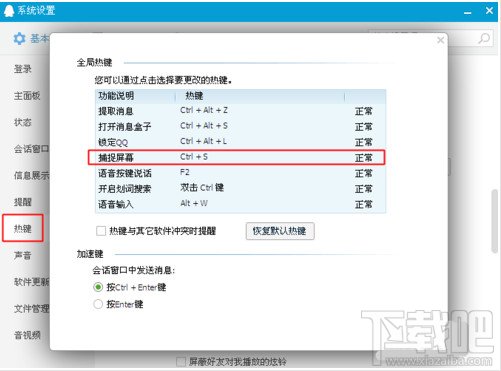
Task: Click the Ctrl + Alt + S hotkey value
Action: (x=204, y=126)
